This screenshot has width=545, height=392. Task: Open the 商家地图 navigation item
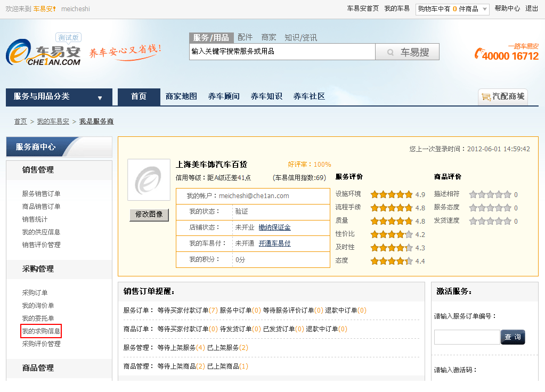(181, 96)
